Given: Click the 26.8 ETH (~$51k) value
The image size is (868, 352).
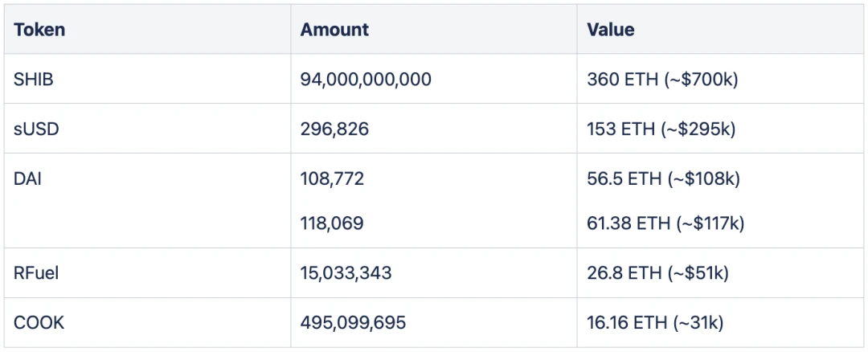Looking at the screenshot, I should pos(657,273).
